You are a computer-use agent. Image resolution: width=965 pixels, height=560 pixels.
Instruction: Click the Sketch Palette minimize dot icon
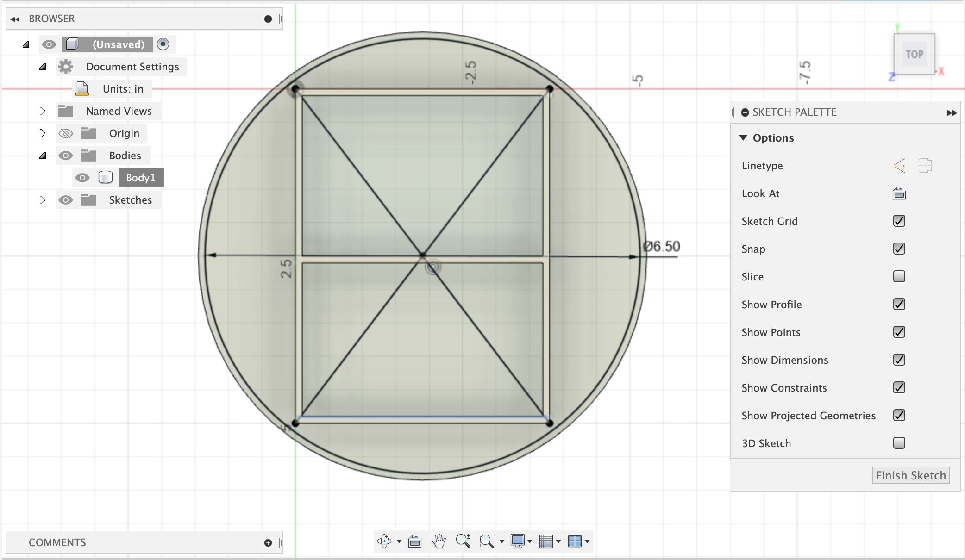745,112
